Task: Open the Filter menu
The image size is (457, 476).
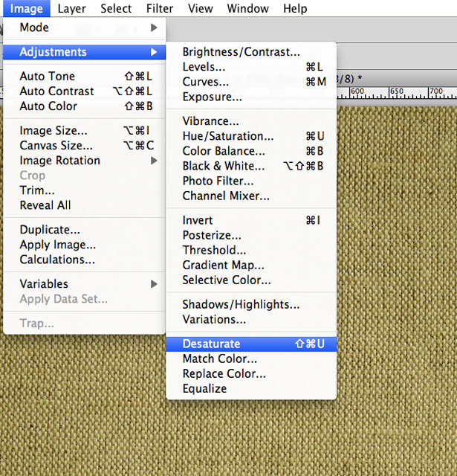Action: click(160, 8)
